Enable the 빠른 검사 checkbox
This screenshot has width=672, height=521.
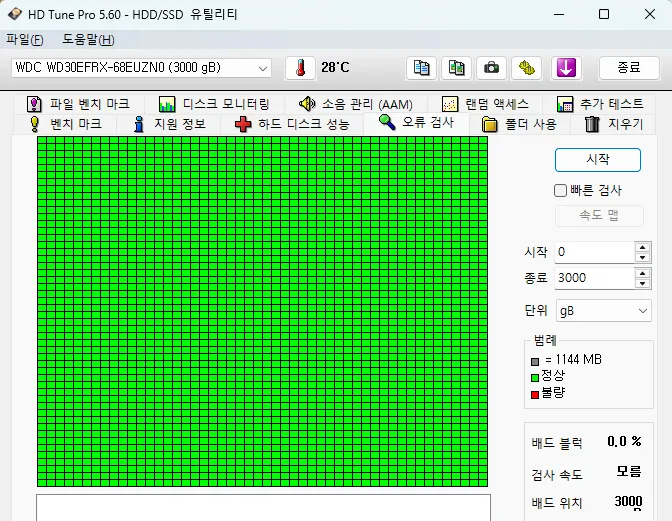560,190
